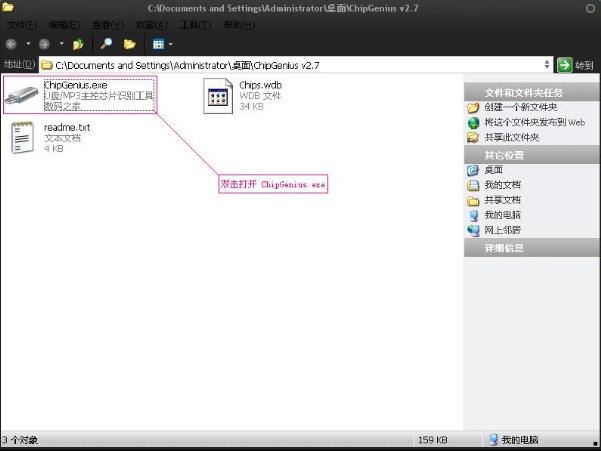Click 将这个文件夹发布到 Web link
The image size is (601, 451).
click(x=534, y=122)
